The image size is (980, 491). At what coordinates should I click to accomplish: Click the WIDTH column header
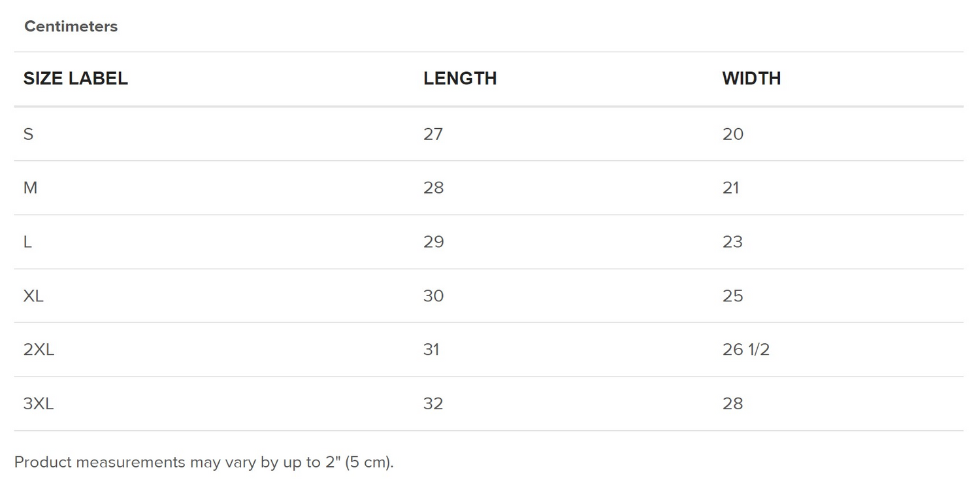coord(751,78)
